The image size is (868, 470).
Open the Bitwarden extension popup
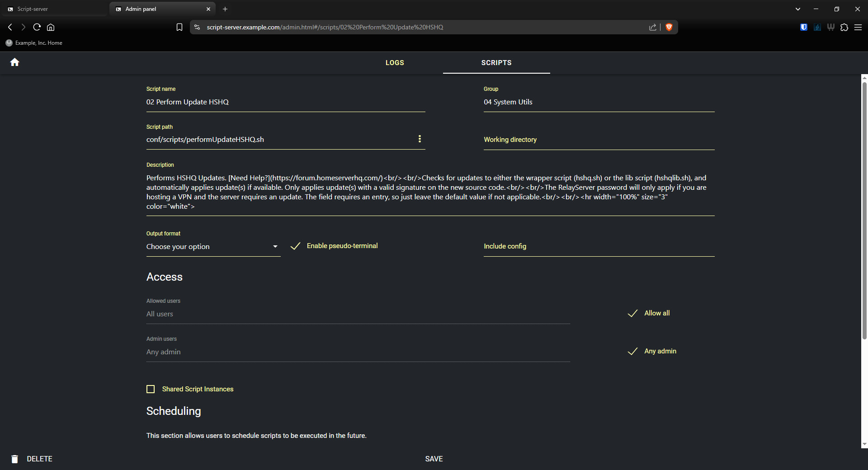pyautogui.click(x=803, y=27)
